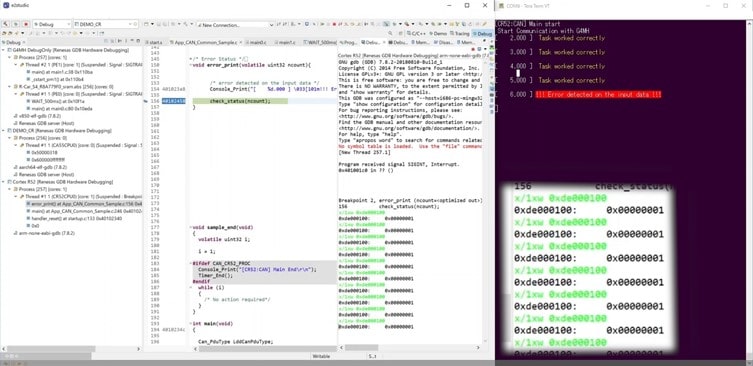Maximize the Debug view panel
Screen dimensions: 753x366
138,42
